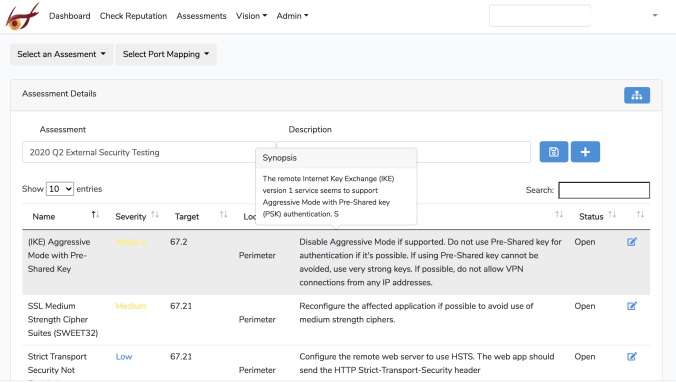Edit the SSL Medium Strength Cipher finding
The height and width of the screenshot is (383, 676).
[x=632, y=306]
